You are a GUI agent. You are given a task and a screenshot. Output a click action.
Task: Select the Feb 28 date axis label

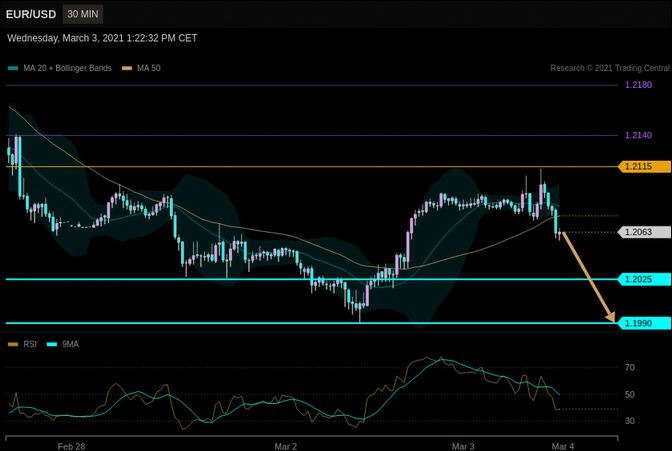coord(71,446)
